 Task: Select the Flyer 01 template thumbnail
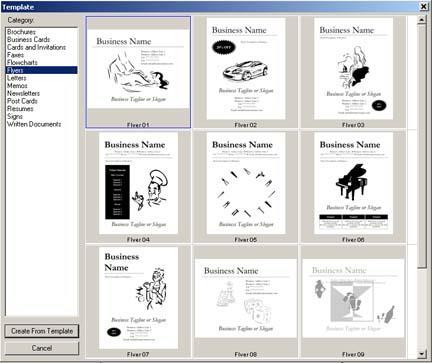click(x=138, y=72)
